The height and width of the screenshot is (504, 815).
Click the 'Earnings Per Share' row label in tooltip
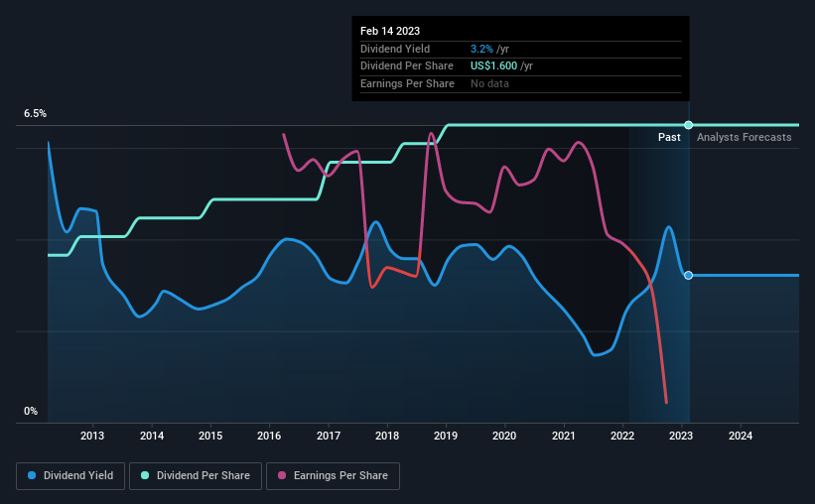pyautogui.click(x=407, y=83)
